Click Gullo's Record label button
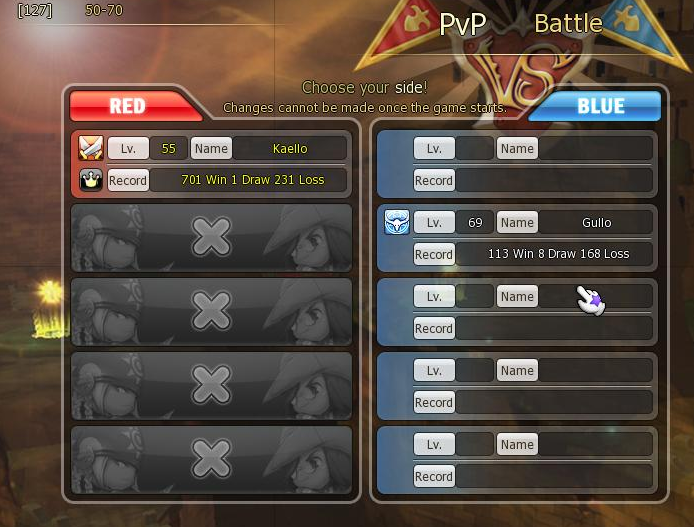Viewport: 694px width, 527px height. 434,254
